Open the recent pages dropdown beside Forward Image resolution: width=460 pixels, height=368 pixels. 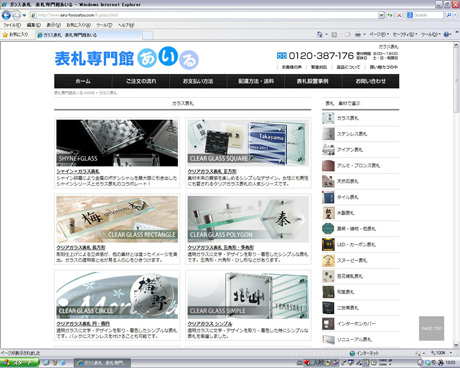pos(24,15)
